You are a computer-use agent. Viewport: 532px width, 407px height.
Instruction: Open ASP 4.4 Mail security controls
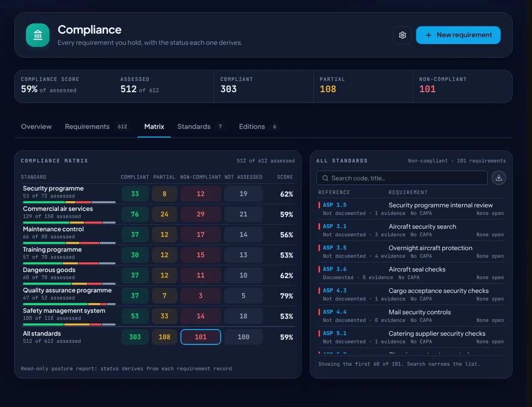[411, 315]
